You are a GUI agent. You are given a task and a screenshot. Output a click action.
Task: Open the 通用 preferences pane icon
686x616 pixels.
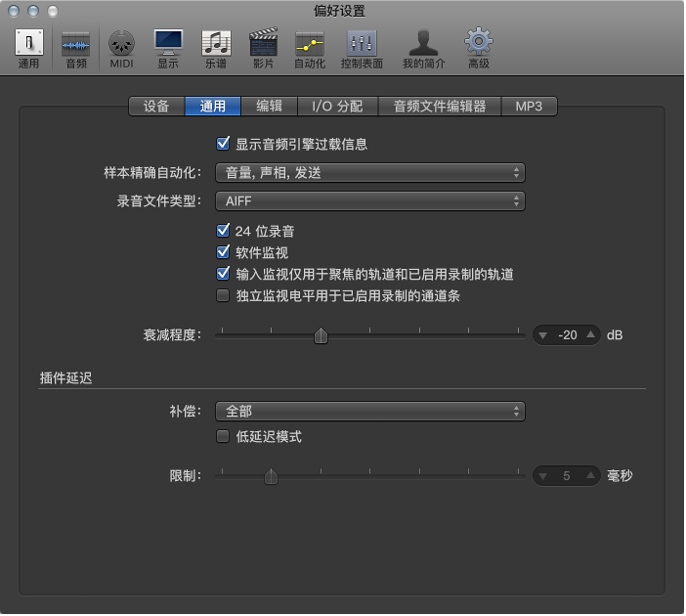[x=29, y=49]
